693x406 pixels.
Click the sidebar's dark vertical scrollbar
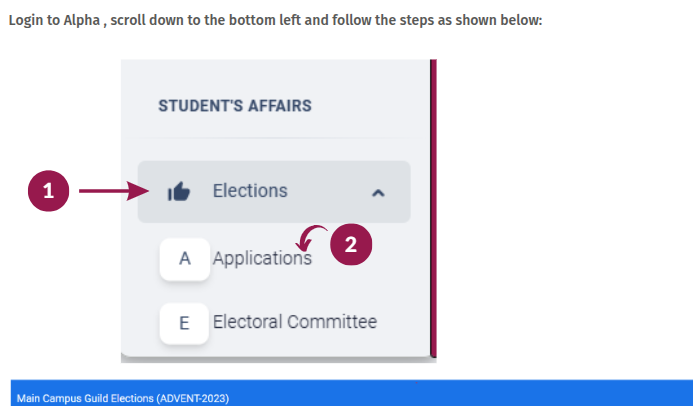point(433,208)
